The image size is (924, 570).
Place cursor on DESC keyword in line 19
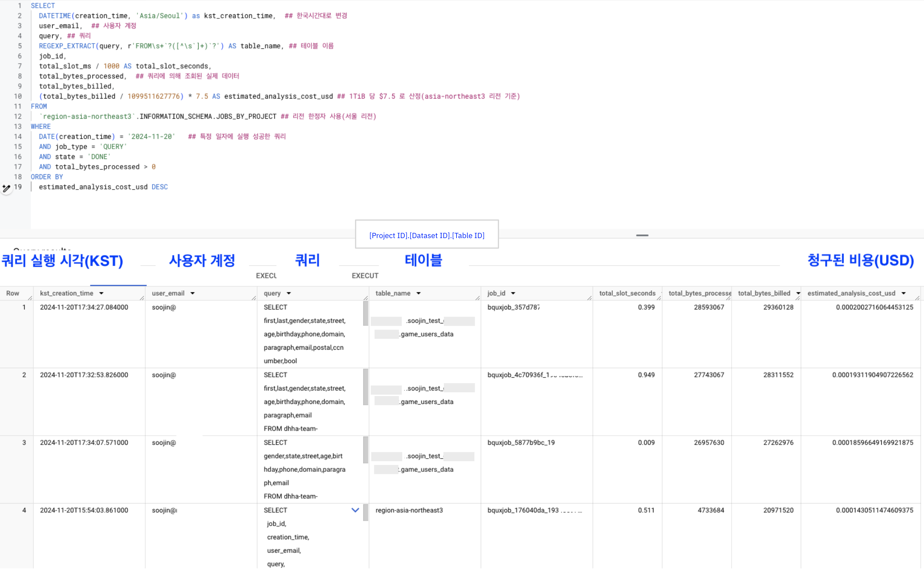click(x=159, y=187)
